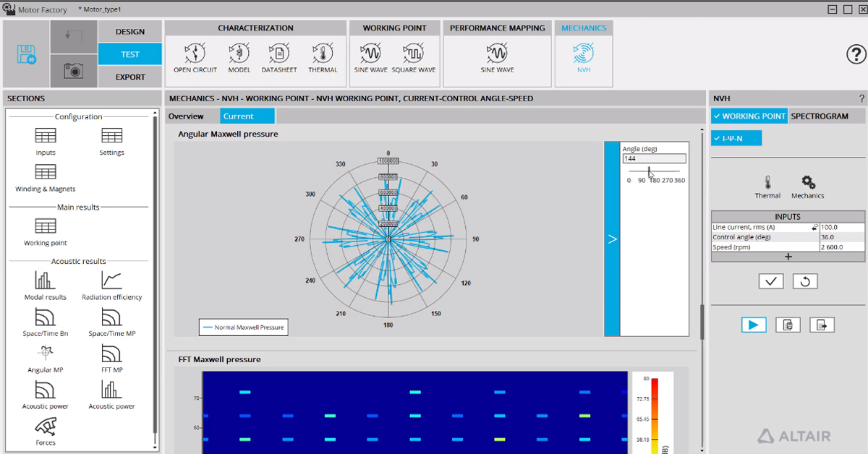Click the FFT Maxwell pressure heading
The width and height of the screenshot is (868, 454).
pyautogui.click(x=219, y=359)
